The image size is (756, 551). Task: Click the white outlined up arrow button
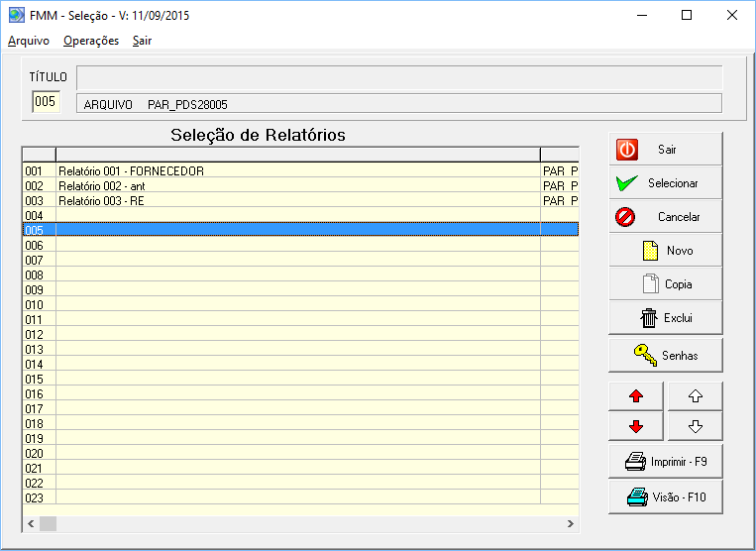[695, 396]
